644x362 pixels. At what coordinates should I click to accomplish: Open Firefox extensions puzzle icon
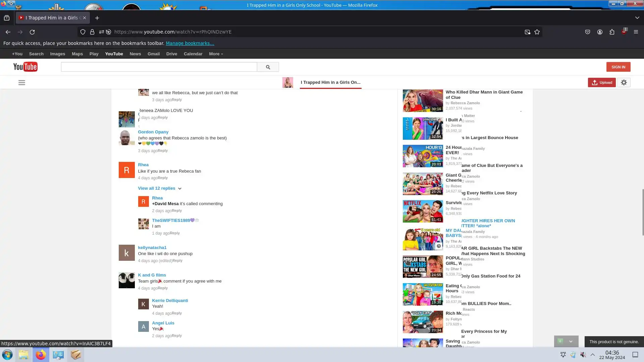612,32
